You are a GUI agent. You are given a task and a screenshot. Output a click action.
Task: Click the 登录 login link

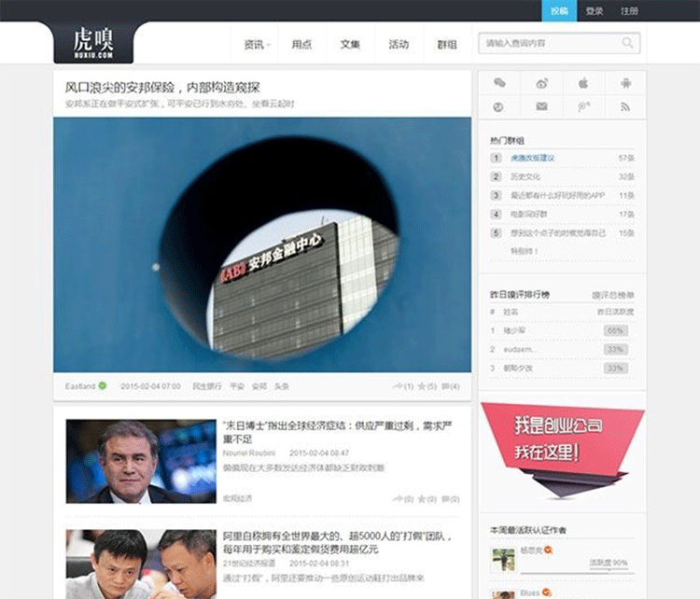(595, 10)
